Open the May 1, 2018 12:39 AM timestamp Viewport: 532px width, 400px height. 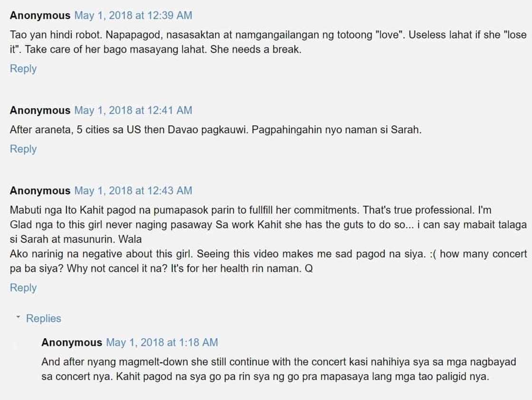coord(133,16)
